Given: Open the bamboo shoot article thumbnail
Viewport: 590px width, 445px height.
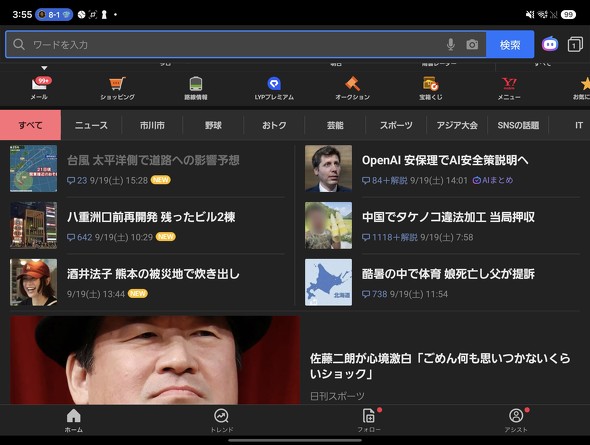Looking at the screenshot, I should click(328, 225).
